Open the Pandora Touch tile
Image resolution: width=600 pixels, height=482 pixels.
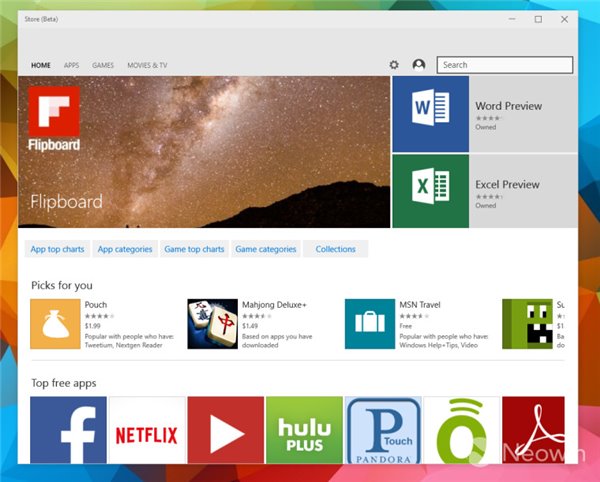[383, 430]
